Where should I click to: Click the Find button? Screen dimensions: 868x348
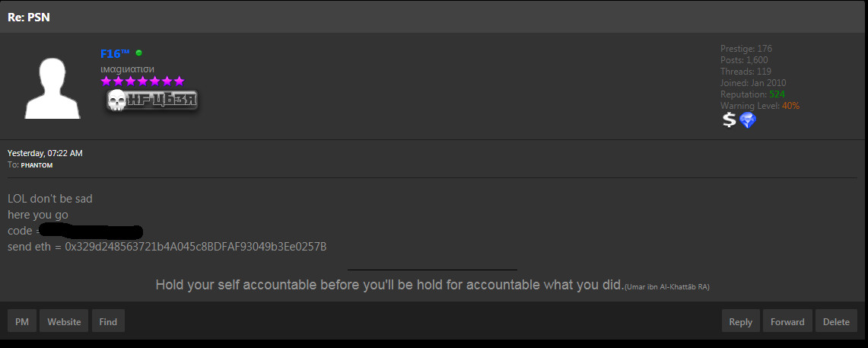pyautogui.click(x=109, y=321)
